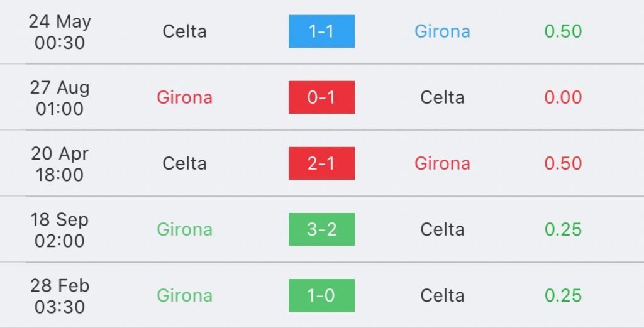This screenshot has height=328, width=644.
Task: Select Celta in the 28 Feb match
Action: (442, 295)
